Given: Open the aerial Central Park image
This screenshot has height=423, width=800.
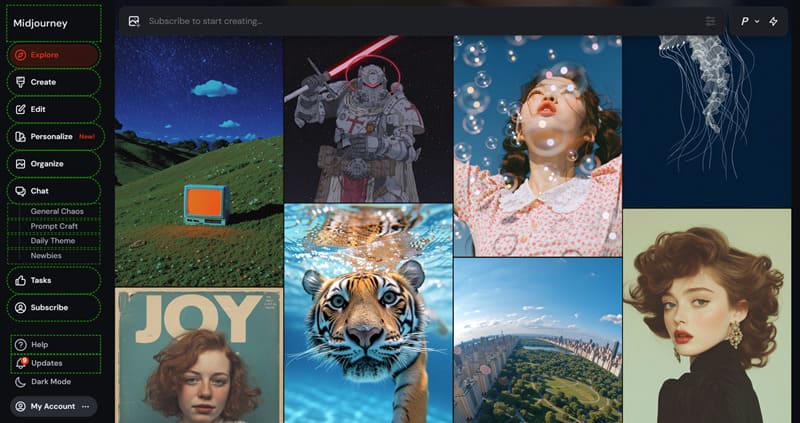Looking at the screenshot, I should (538, 340).
